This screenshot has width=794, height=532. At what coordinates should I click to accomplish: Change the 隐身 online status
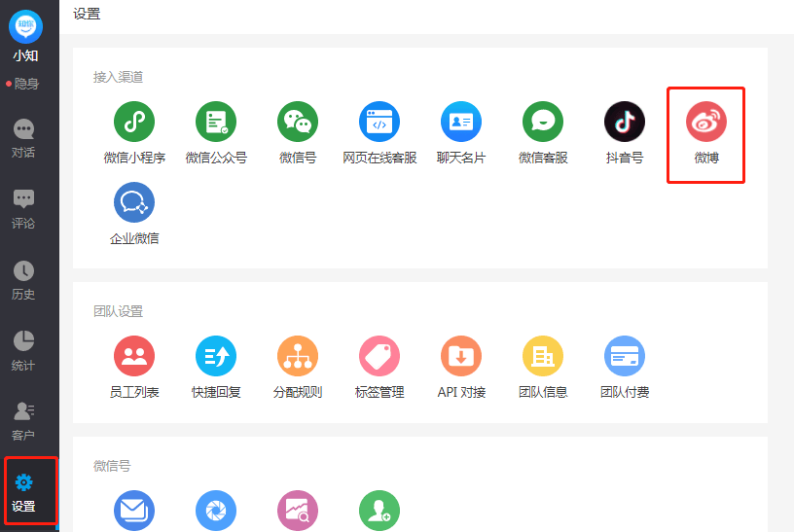[22, 84]
